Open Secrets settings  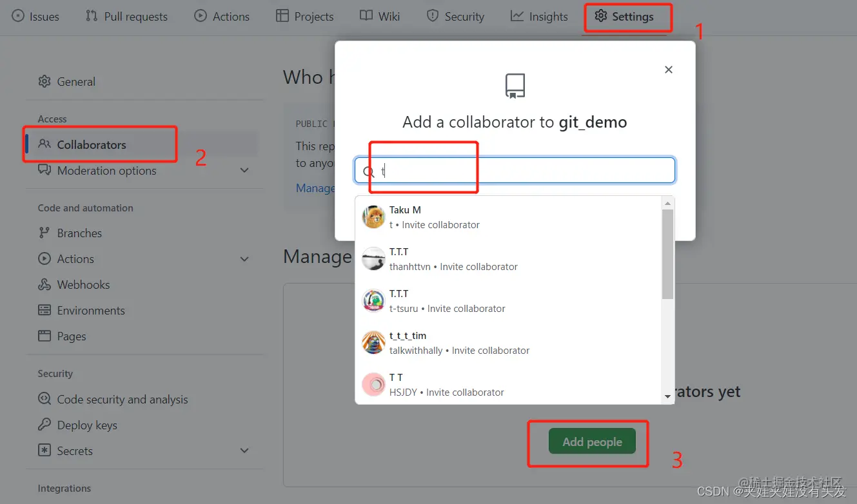[x=142, y=451]
